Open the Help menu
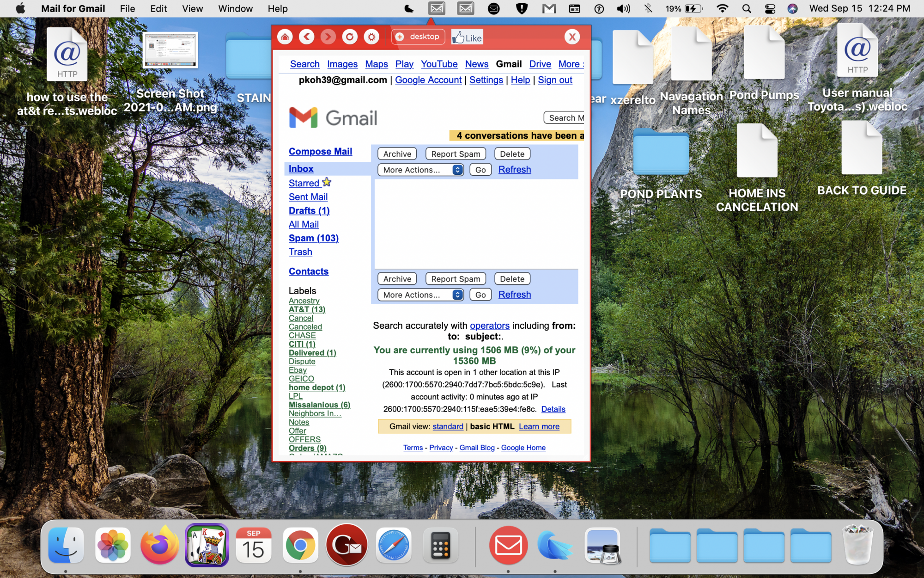924x578 pixels. tap(278, 8)
